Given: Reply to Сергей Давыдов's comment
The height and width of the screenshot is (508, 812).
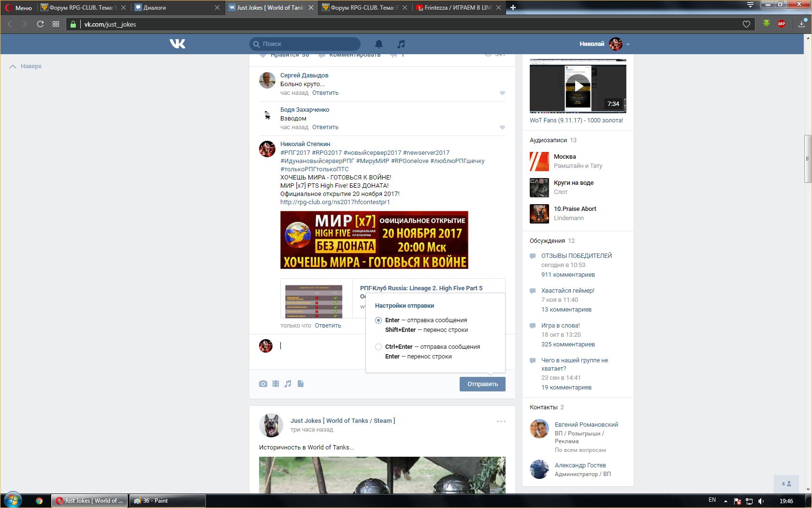Looking at the screenshot, I should 325,93.
